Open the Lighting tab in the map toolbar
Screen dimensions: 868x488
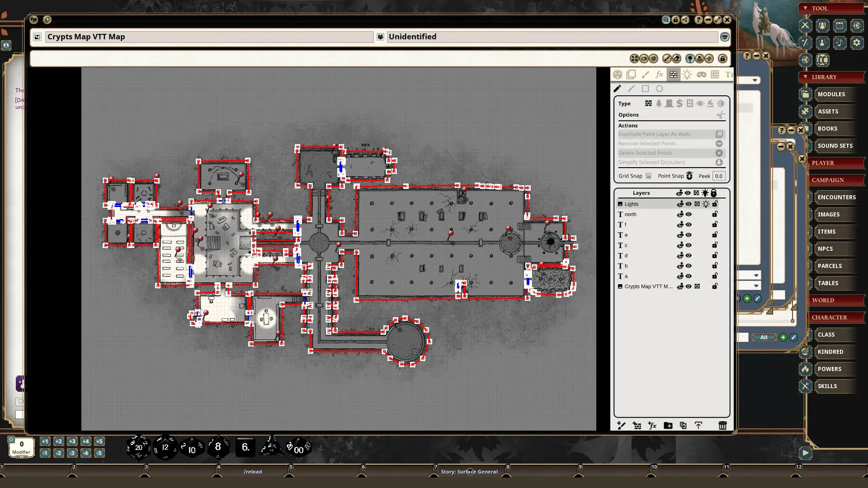[687, 74]
